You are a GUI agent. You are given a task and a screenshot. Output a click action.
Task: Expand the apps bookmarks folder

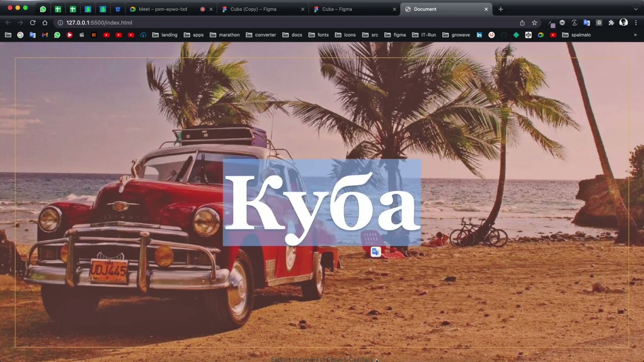tap(194, 35)
